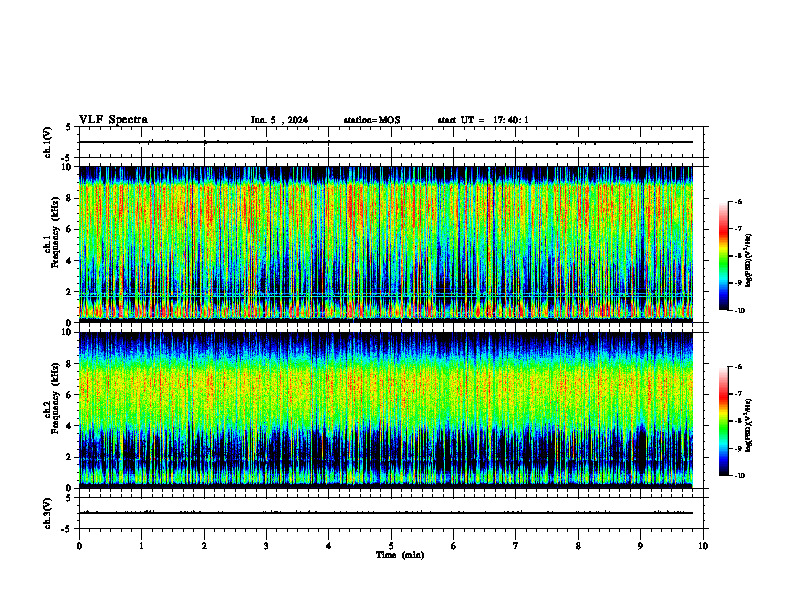Click inside the ch.1 spectrogram panel
The height and width of the screenshot is (612, 792).
click(386, 244)
